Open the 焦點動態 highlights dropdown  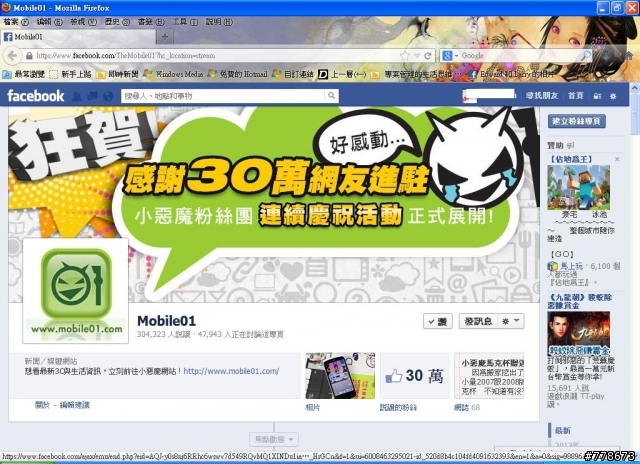[x=274, y=440]
